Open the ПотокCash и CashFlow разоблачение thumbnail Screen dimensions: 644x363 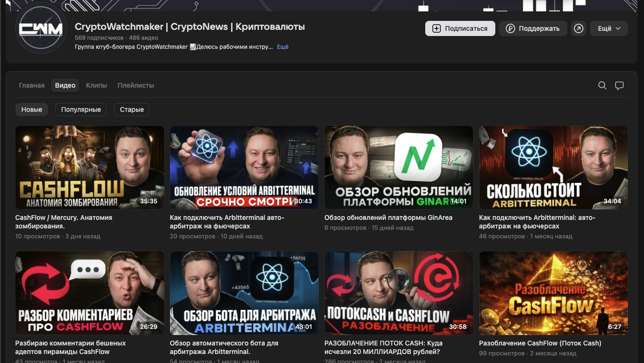tap(399, 293)
